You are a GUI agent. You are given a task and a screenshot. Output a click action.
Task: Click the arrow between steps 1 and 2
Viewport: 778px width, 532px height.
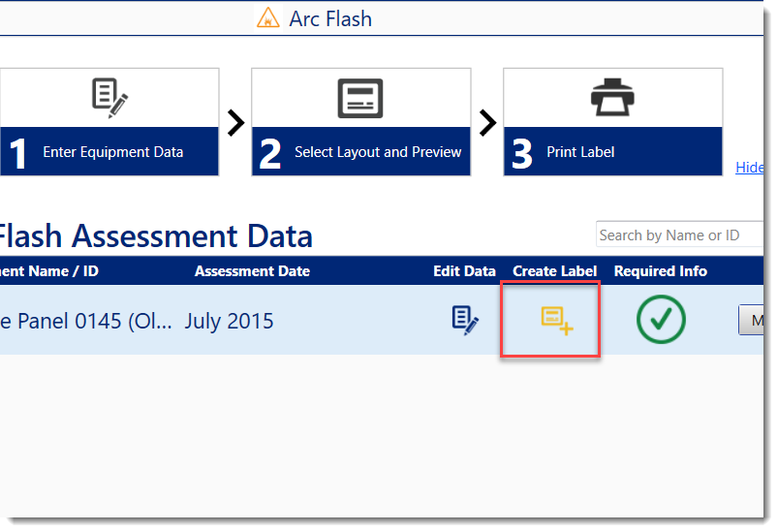[235, 123]
